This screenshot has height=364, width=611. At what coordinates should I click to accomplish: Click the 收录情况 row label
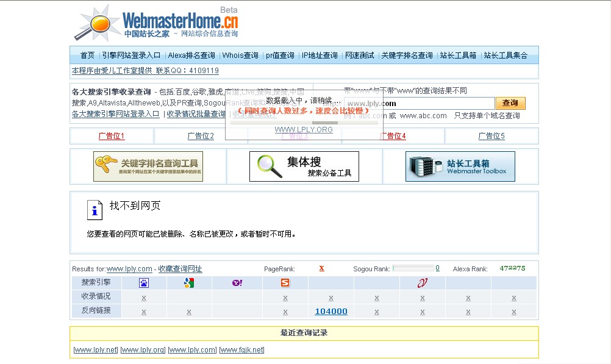point(96,296)
